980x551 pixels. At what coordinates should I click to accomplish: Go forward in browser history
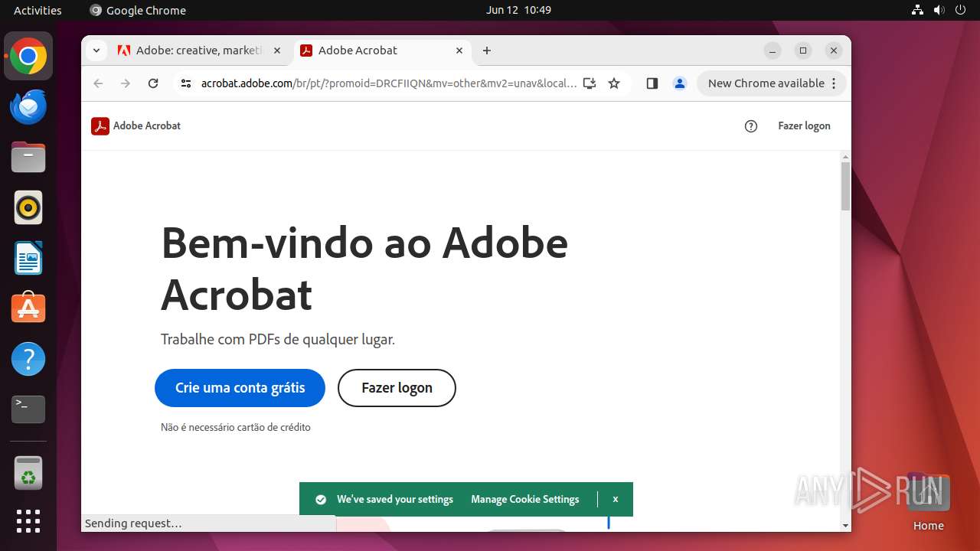[126, 83]
